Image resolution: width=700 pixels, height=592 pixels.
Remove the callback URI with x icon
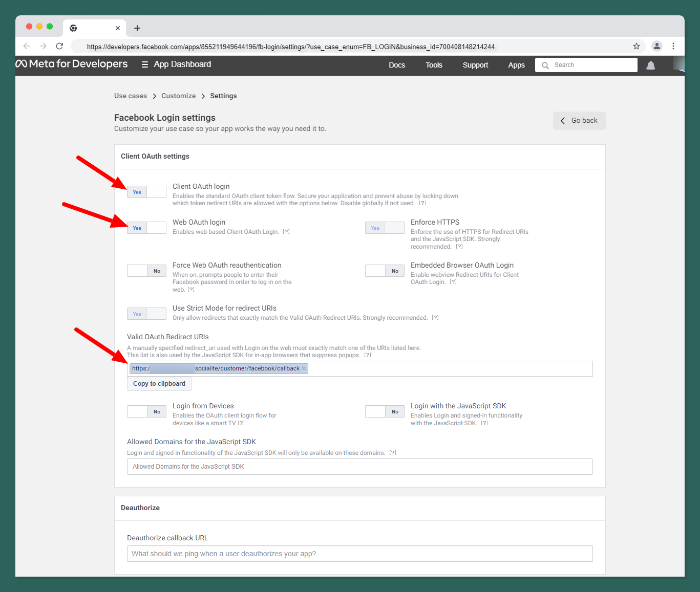click(x=304, y=368)
